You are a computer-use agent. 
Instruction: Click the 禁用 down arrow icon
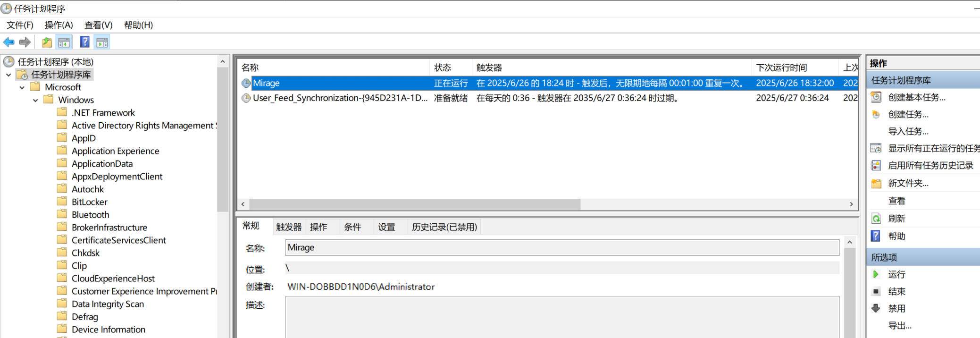(876, 308)
